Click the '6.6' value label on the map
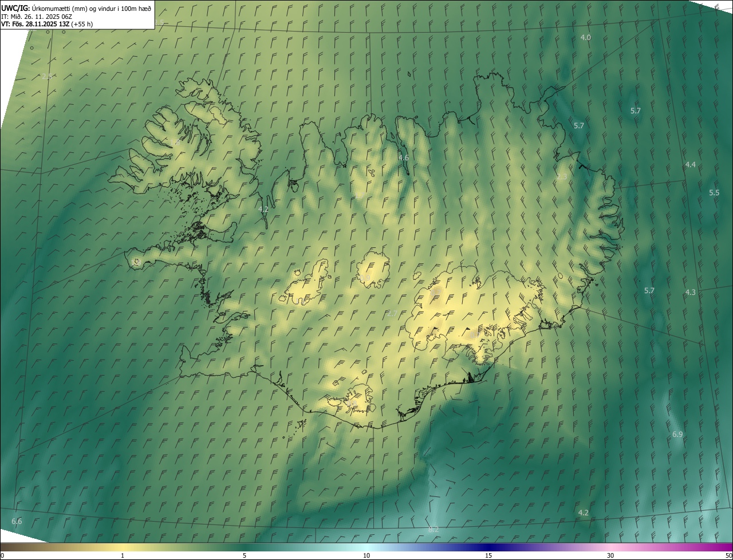Viewport: 733px width, 560px height. [17, 521]
